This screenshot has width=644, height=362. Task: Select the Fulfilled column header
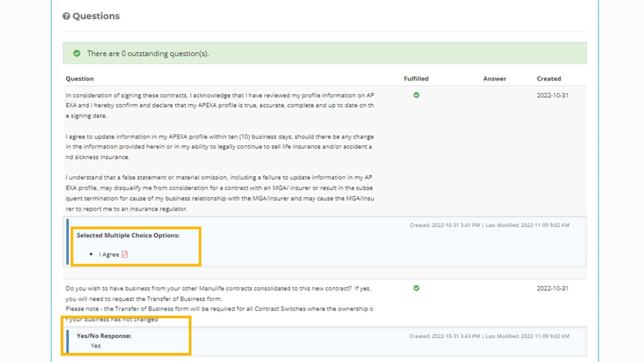(x=416, y=78)
